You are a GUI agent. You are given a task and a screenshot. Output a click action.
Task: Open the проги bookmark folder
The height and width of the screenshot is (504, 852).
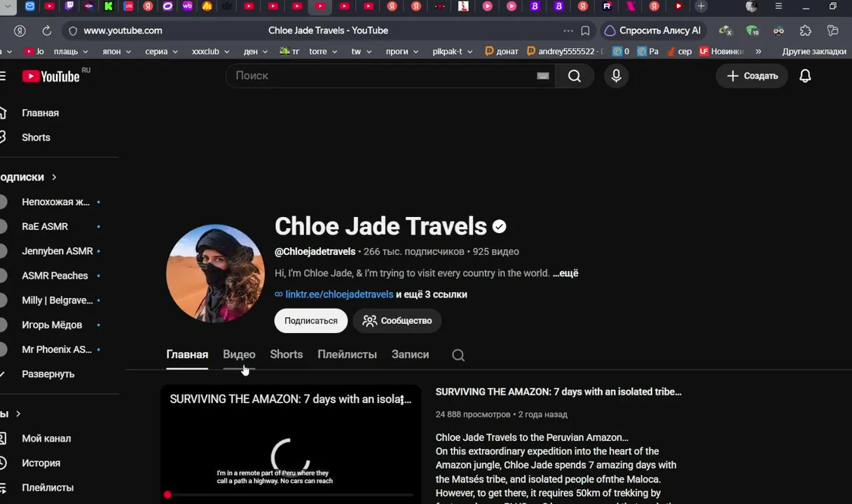[x=402, y=51]
